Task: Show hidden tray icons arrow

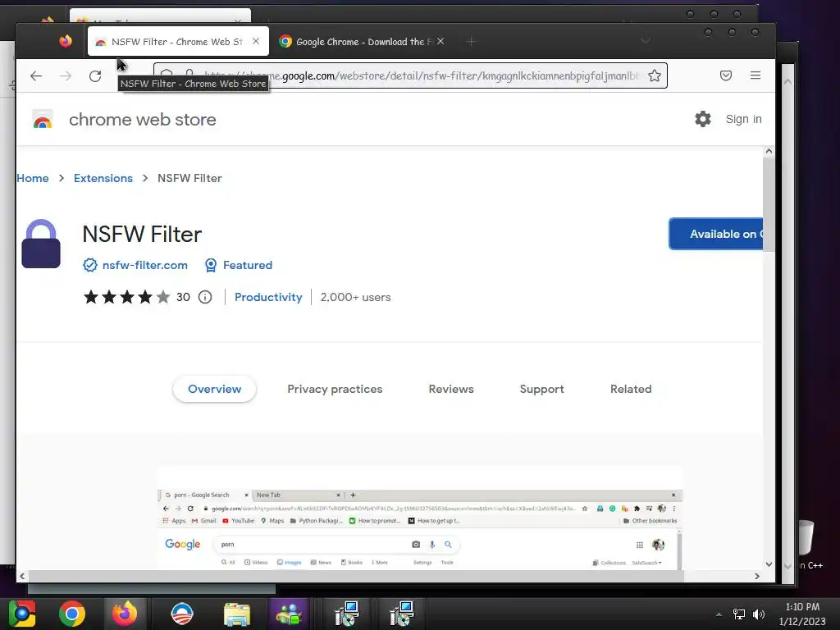Action: click(719, 614)
